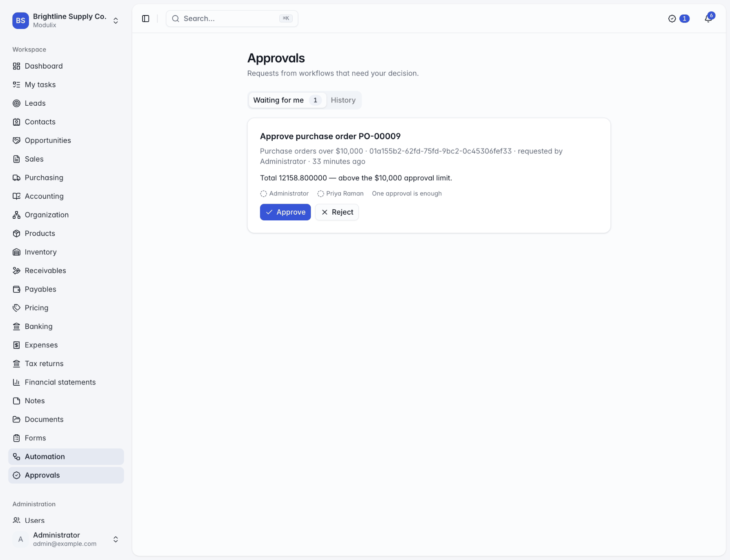Select the Leads target icon
730x560 pixels.
click(x=16, y=103)
